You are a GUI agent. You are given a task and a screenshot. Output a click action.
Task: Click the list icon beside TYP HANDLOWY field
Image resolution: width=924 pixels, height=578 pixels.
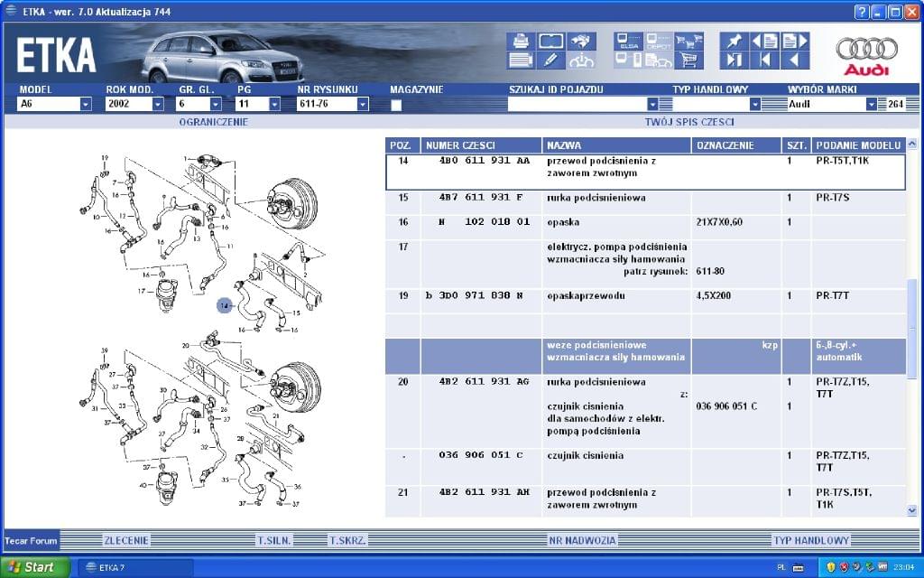click(773, 105)
